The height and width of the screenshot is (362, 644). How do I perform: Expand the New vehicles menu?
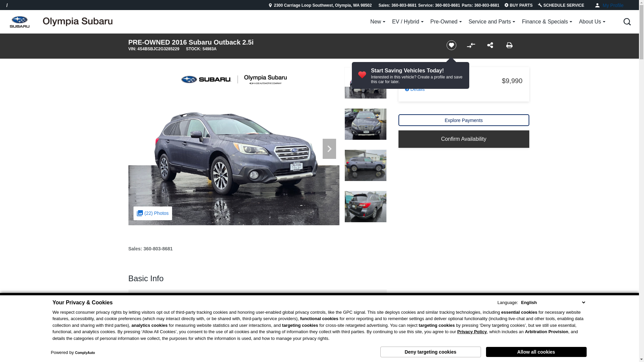[378, 22]
